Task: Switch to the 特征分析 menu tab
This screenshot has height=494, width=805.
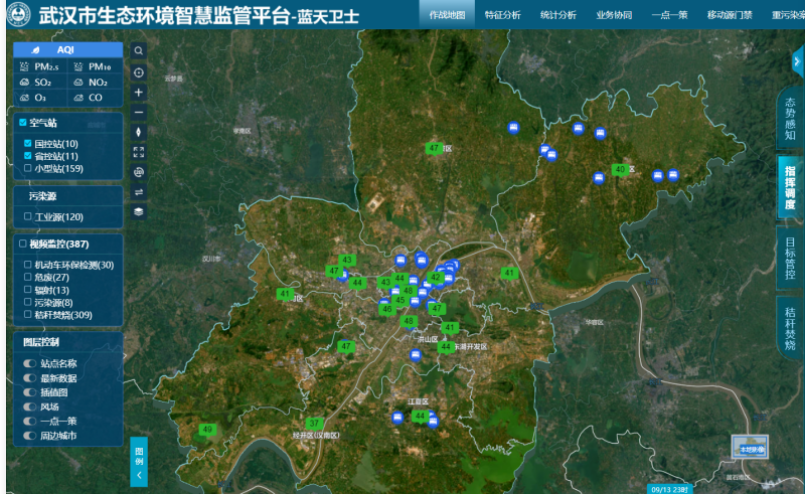Action: [x=502, y=15]
